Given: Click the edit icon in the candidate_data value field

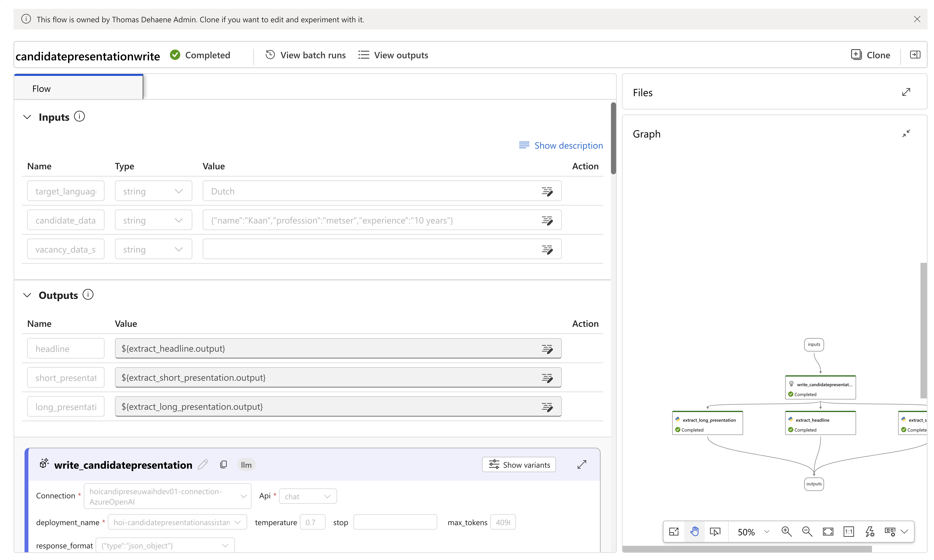Looking at the screenshot, I should tap(547, 220).
